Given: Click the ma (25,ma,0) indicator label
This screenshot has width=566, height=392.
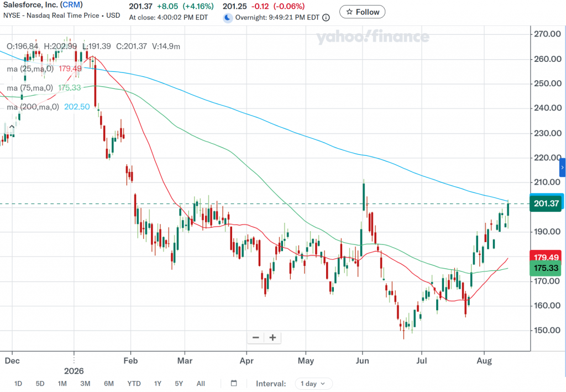Looking at the screenshot, I should click(30, 69).
